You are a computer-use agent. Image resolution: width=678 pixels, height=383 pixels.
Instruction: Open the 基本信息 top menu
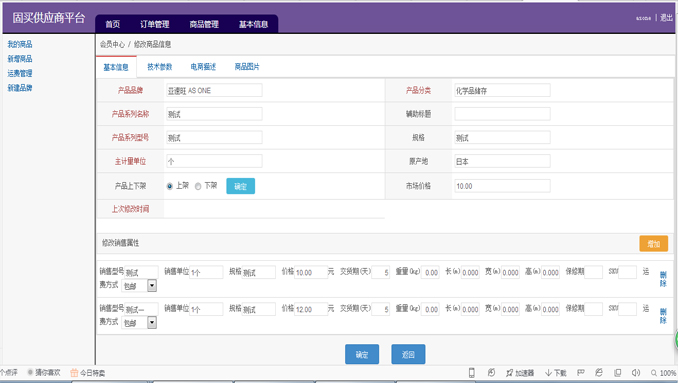click(x=253, y=24)
